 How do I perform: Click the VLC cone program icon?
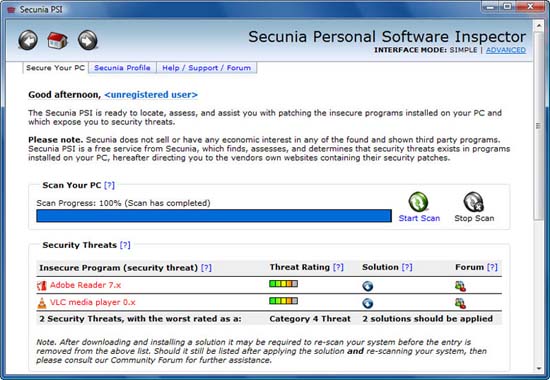click(42, 303)
